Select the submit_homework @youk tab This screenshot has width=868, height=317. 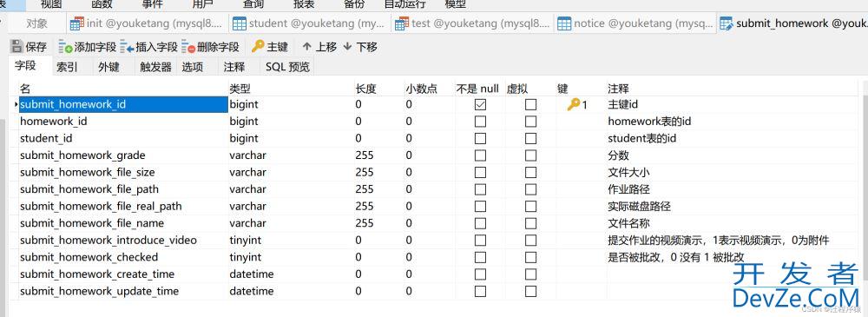click(x=792, y=23)
